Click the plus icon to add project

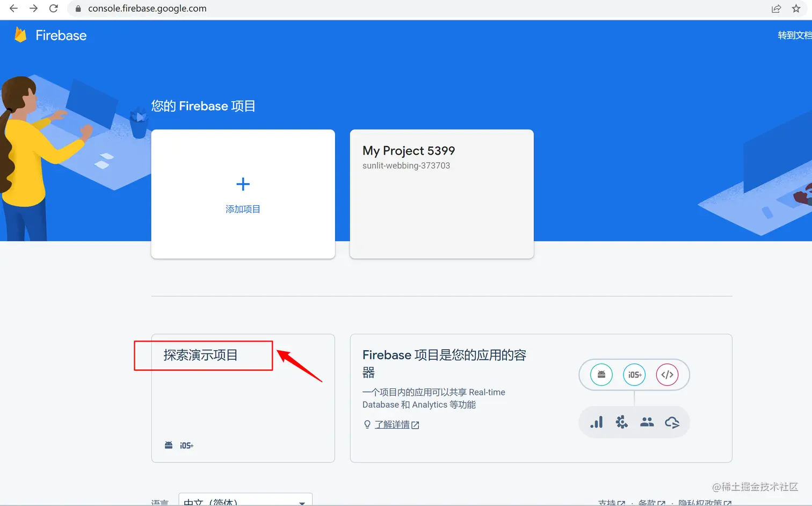243,184
